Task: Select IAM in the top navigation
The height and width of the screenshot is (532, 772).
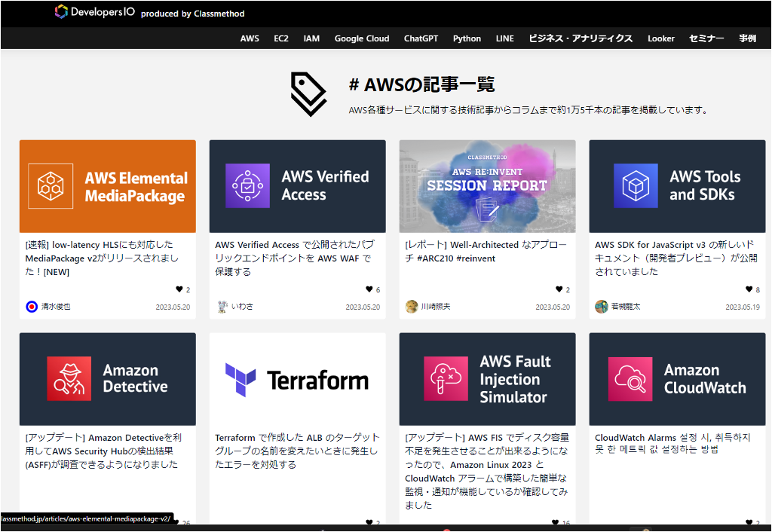Action: coord(311,38)
